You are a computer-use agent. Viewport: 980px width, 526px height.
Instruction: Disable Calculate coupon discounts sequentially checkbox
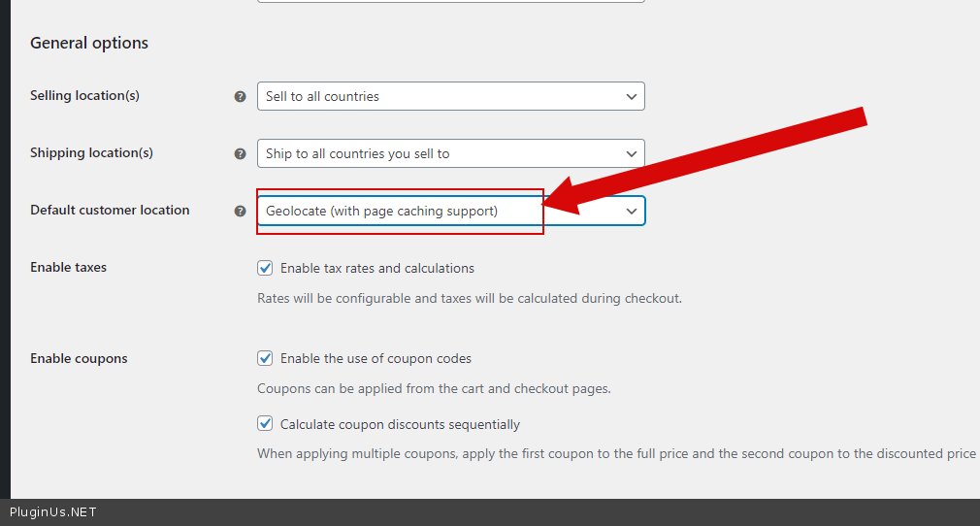coord(265,424)
